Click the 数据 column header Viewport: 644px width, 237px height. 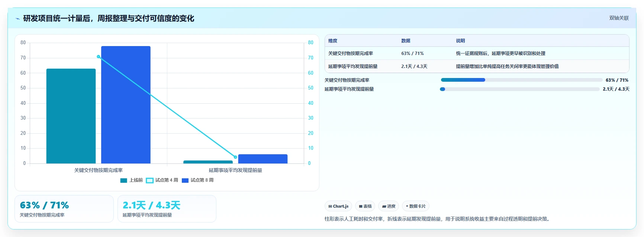coord(406,41)
